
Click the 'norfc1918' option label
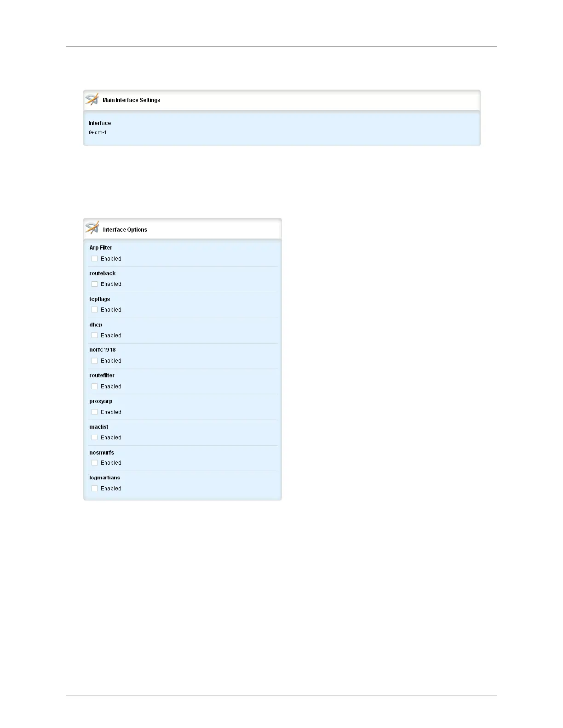(103, 350)
